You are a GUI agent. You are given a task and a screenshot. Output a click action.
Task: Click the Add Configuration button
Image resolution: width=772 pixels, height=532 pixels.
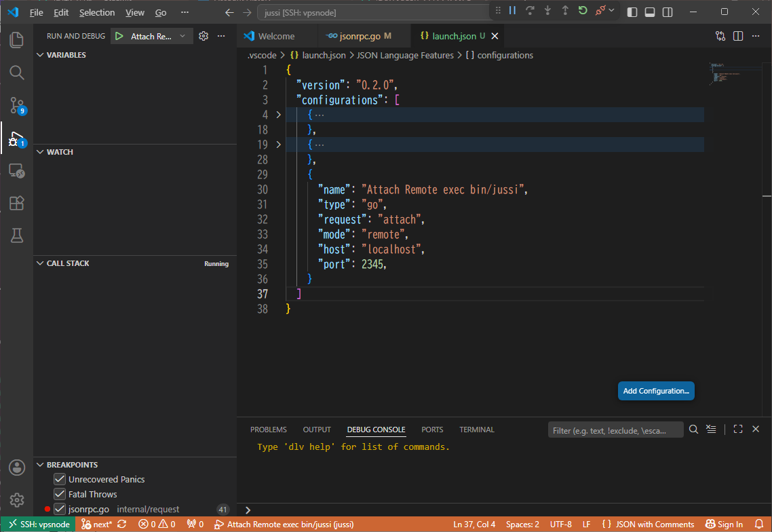[656, 391]
